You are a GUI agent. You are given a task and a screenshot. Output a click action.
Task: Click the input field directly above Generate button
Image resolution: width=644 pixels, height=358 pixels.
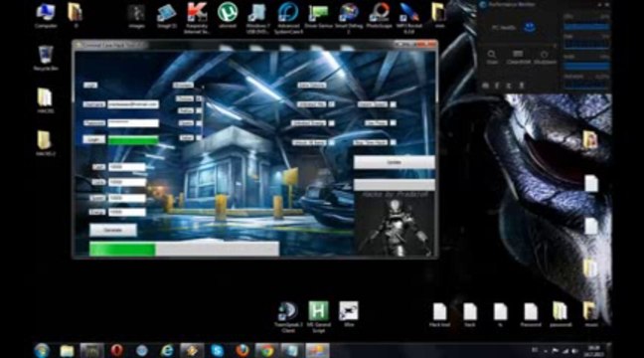126,212
